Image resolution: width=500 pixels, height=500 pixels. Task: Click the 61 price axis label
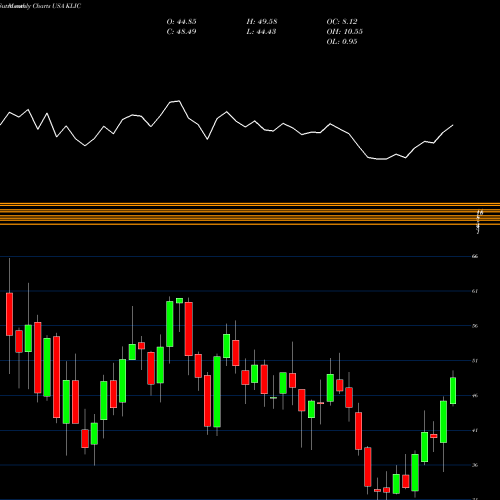coord(475,291)
